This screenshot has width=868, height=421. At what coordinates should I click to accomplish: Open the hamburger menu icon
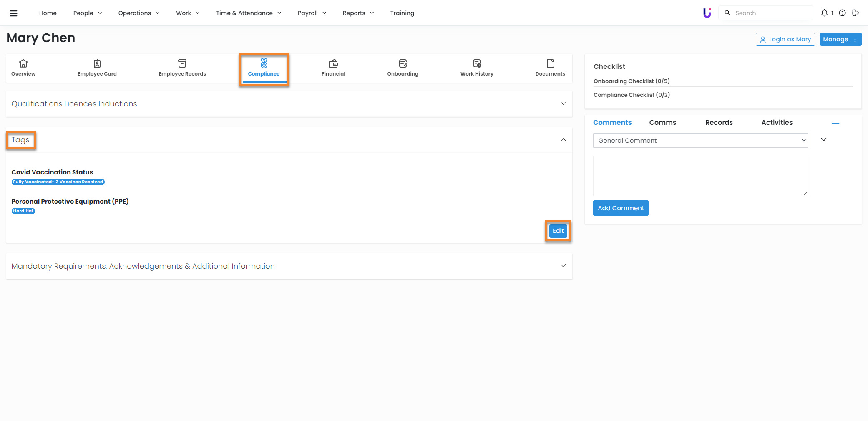(x=13, y=13)
